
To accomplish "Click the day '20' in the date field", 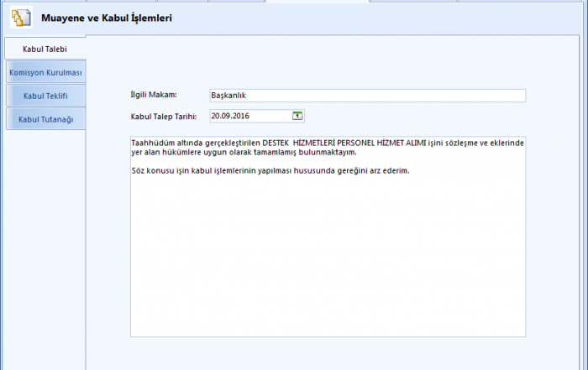I will [217, 116].
